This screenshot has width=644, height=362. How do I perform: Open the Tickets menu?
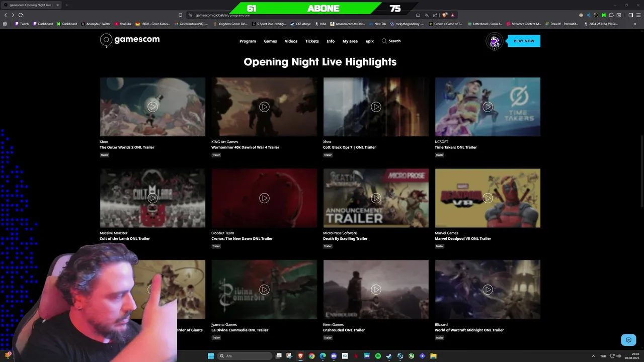coord(312,41)
